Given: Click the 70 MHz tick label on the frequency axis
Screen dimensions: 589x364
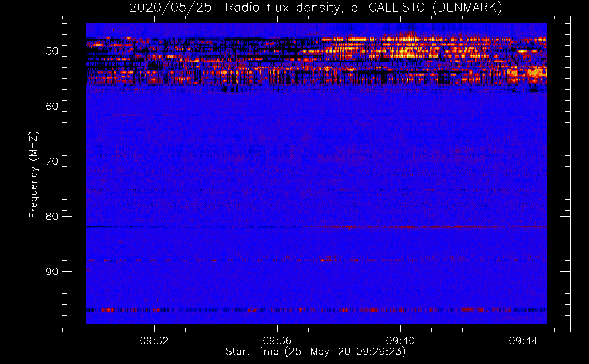Looking at the screenshot, I should coord(52,161).
